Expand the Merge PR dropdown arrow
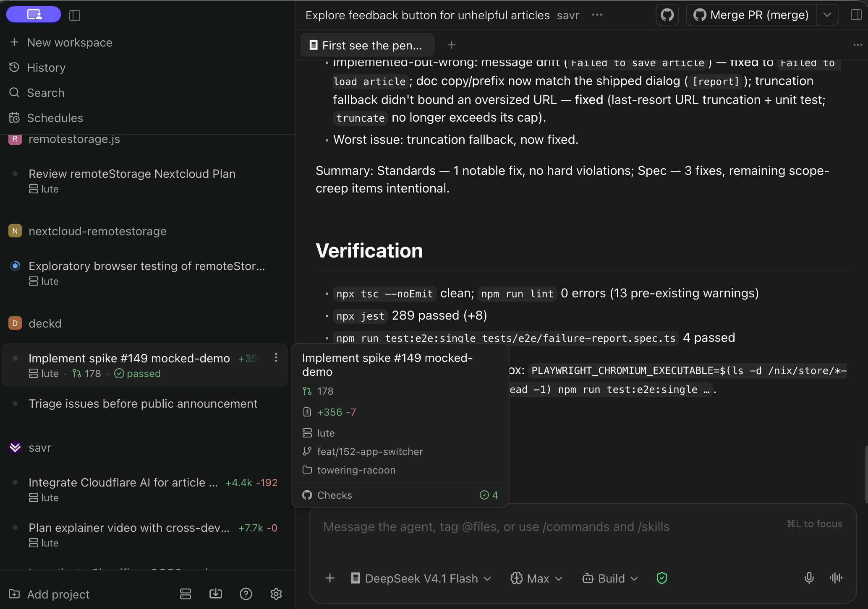 coord(827,15)
